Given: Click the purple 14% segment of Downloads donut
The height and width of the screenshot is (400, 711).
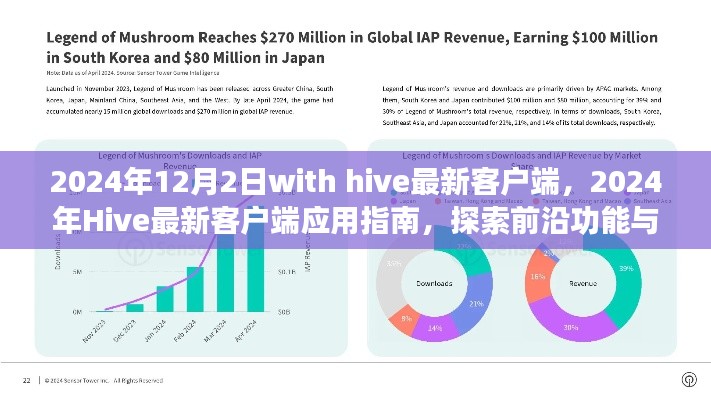Looking at the screenshot, I should click(435, 326).
